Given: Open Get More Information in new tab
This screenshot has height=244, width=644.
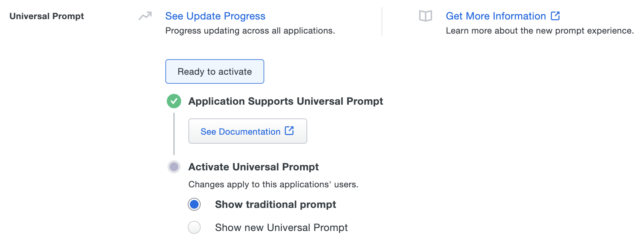Looking at the screenshot, I should (496, 16).
